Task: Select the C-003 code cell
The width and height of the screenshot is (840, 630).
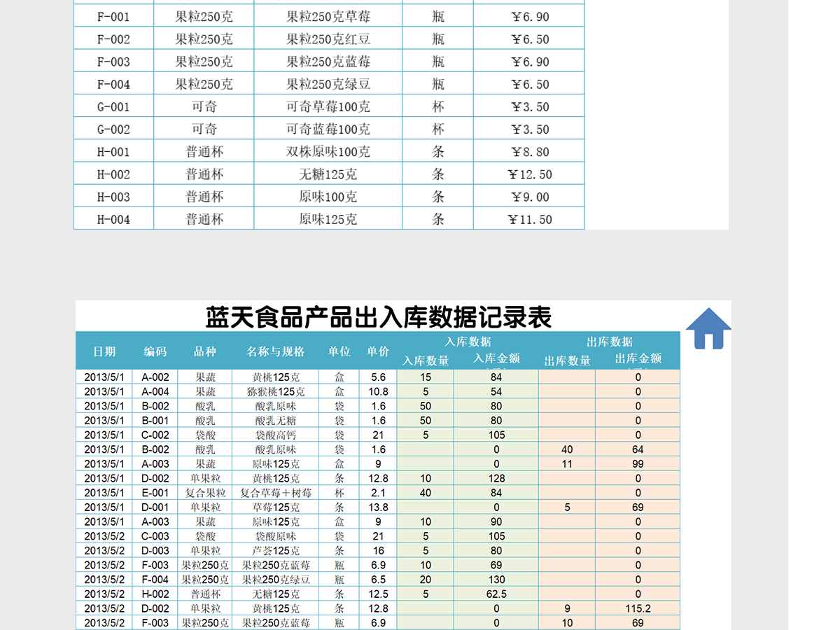Action: [155, 536]
